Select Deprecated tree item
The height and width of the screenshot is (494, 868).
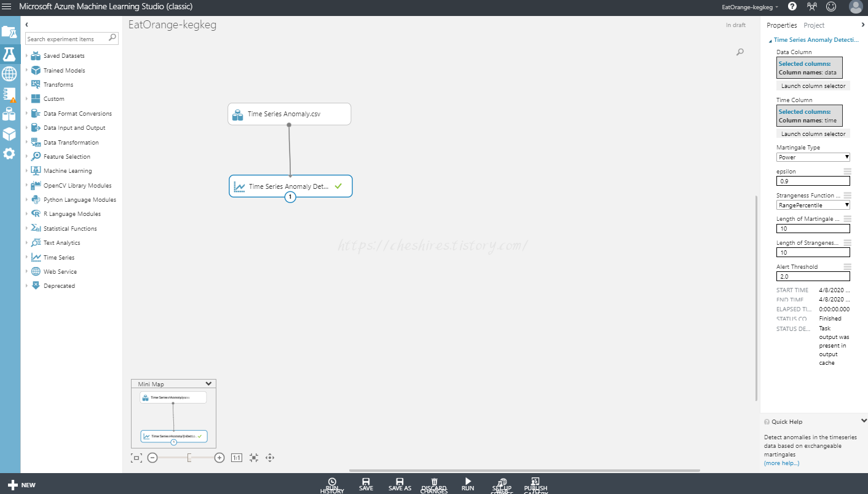click(59, 286)
